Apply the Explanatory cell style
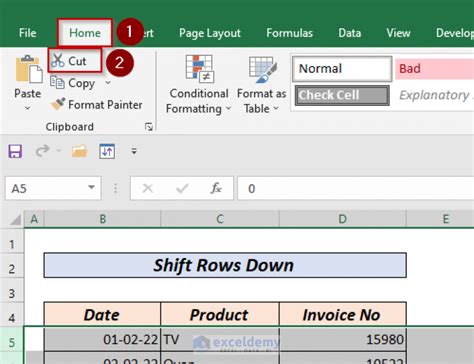 tap(435, 95)
